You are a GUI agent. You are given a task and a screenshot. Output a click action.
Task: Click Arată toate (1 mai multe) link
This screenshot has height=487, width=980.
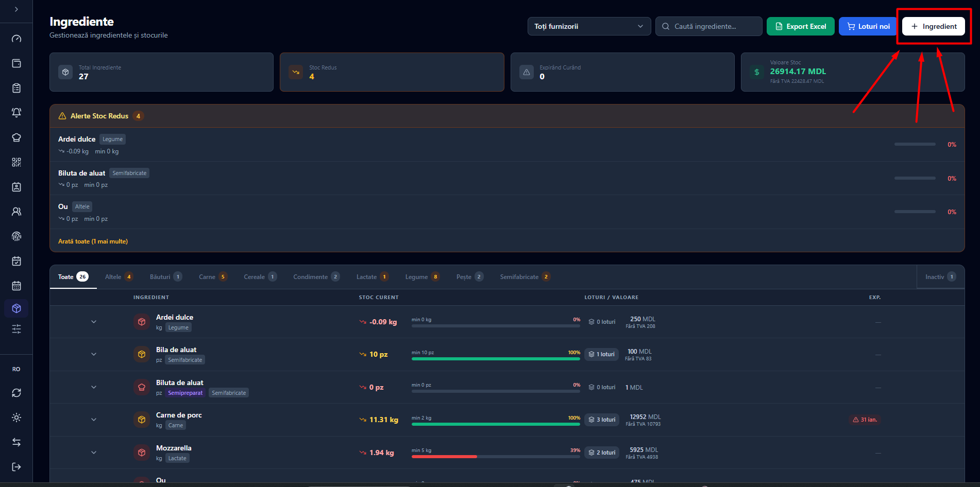click(x=93, y=241)
